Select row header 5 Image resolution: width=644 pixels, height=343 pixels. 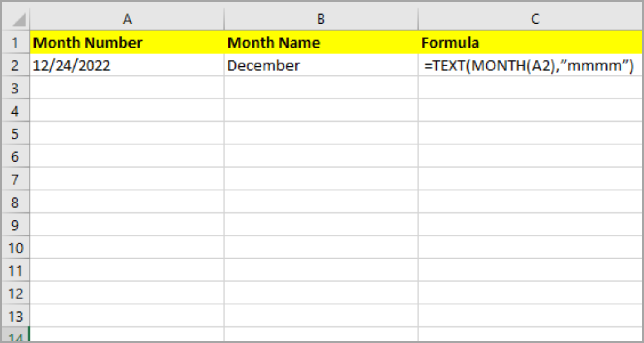(16, 133)
